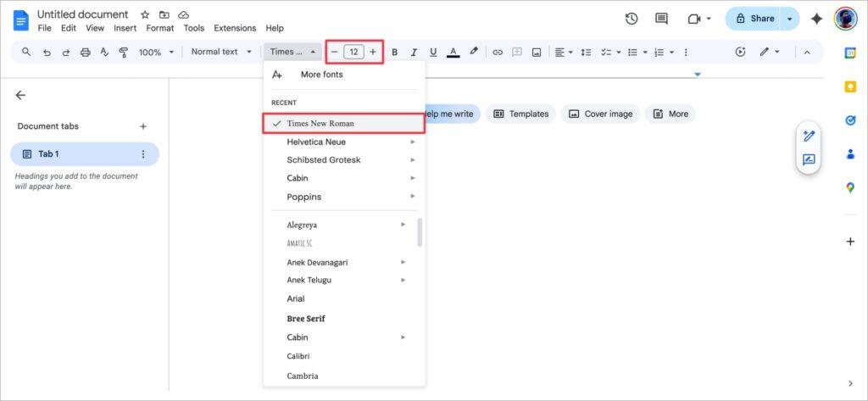
Task: Click the move to folder icon
Action: click(x=164, y=15)
